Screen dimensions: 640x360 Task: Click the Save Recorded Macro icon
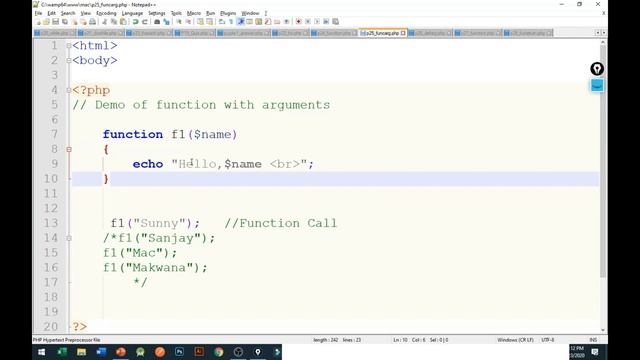[336, 22]
